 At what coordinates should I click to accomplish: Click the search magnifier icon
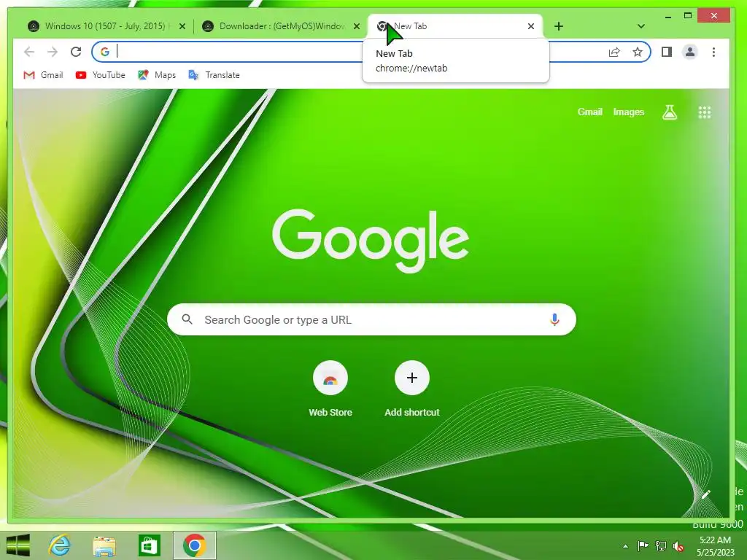(187, 319)
